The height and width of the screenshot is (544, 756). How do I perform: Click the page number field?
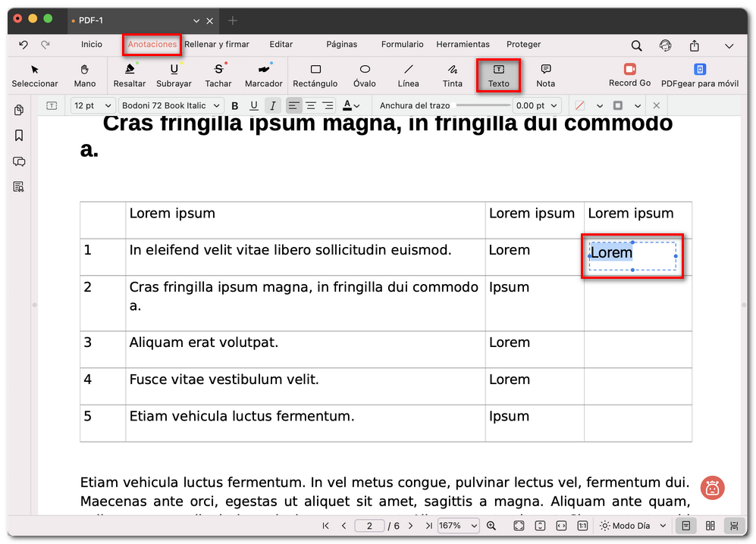369,526
